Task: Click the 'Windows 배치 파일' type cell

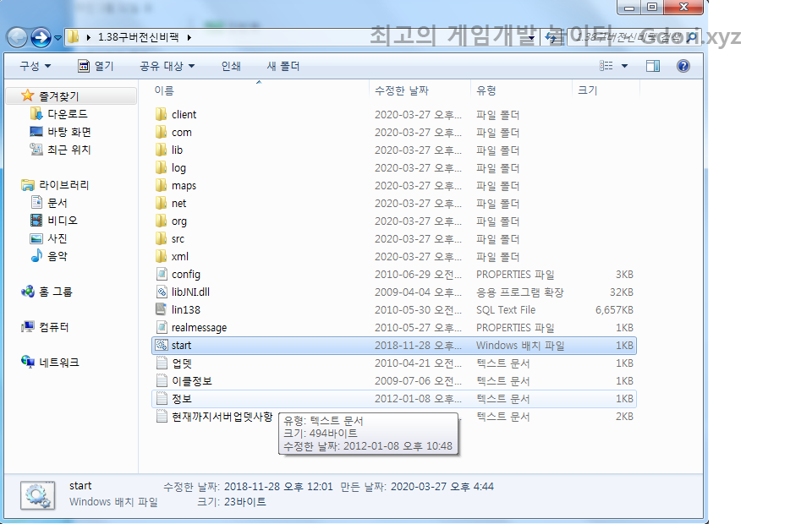Action: point(520,346)
